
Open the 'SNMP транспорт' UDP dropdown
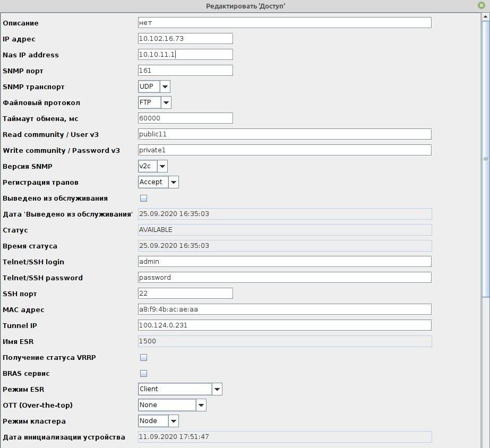tap(165, 87)
